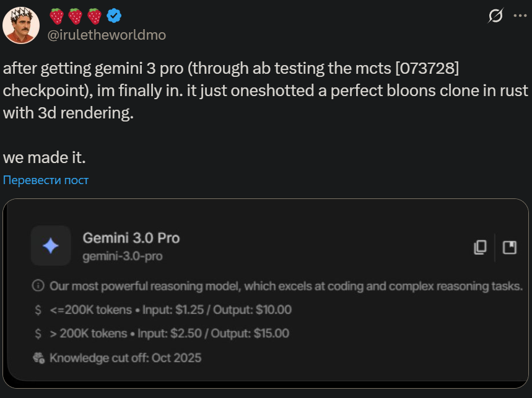The width and height of the screenshot is (532, 398).
Task: Click the Gemini 3.0 Pro title
Action: pos(131,237)
